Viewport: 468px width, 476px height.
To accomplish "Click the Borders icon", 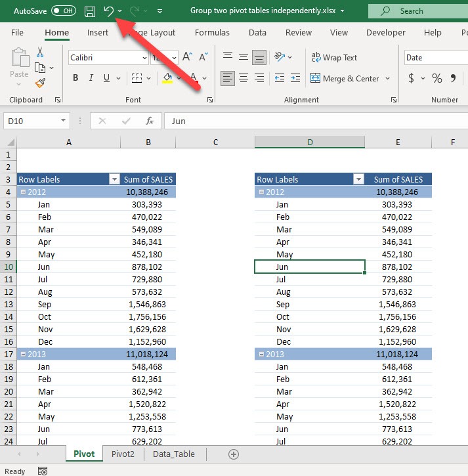I will [137, 78].
